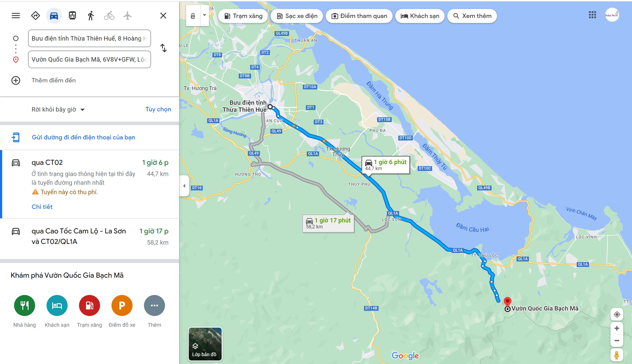Choose the walking travel mode icon
The image size is (632, 364).
click(91, 16)
